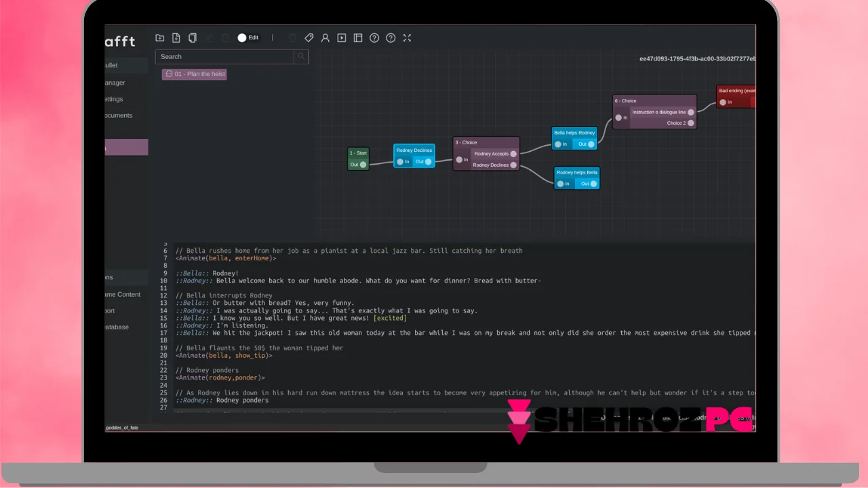Screen dimensions: 868x488
Task: Click the dimmed pencil rename icon
Action: pyautogui.click(x=209, y=38)
